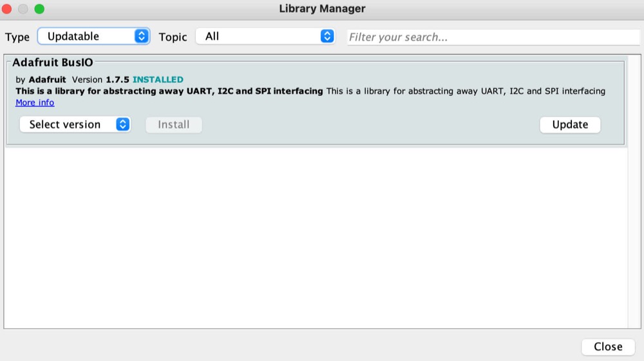This screenshot has height=361, width=644.
Task: Select the Adafruit BusIO library title
Action: pyautogui.click(x=53, y=63)
